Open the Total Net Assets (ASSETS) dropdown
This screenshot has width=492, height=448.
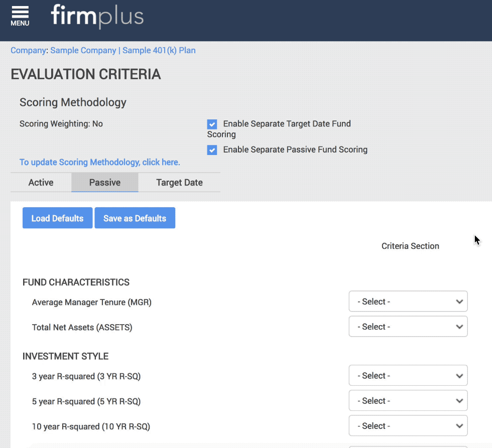tap(408, 327)
